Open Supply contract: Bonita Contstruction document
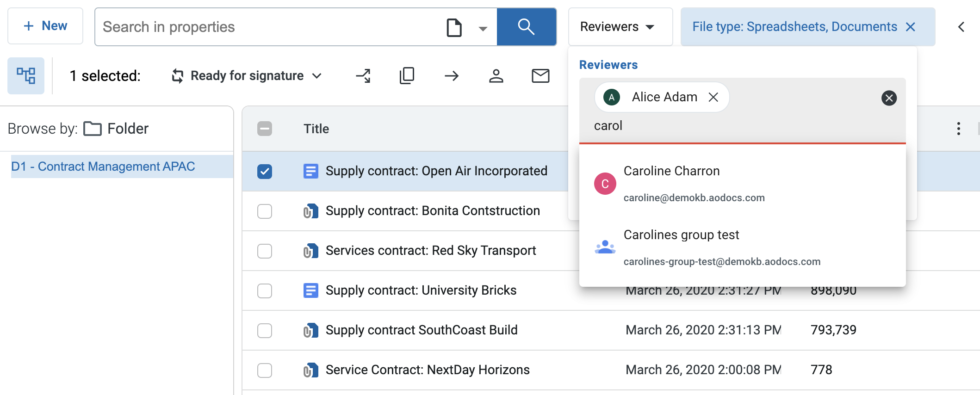Screen dimensions: 980x395 433,211
